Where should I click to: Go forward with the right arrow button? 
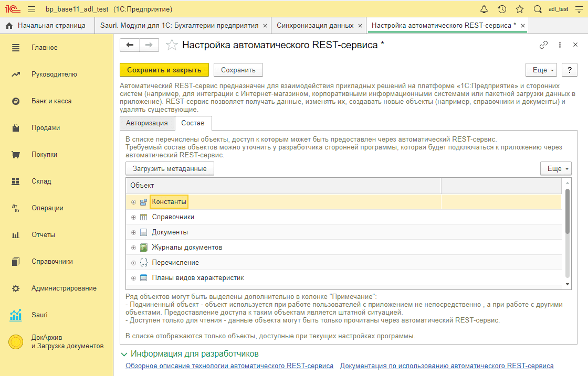pos(149,45)
